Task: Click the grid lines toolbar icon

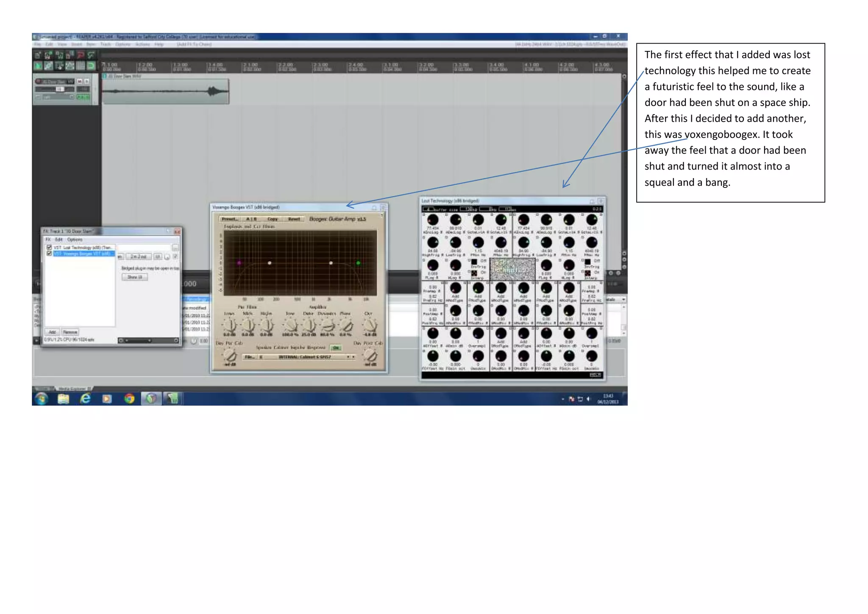Action: pos(80,66)
